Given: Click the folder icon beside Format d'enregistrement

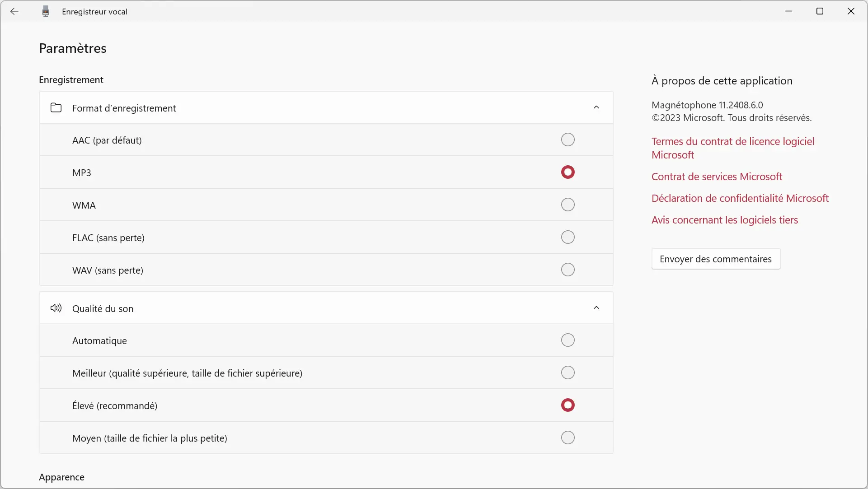Looking at the screenshot, I should pyautogui.click(x=56, y=107).
